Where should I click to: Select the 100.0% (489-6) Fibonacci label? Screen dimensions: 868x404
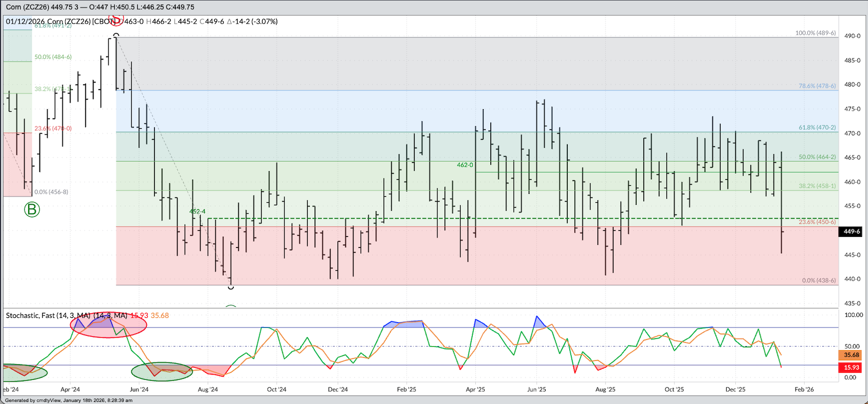(815, 33)
